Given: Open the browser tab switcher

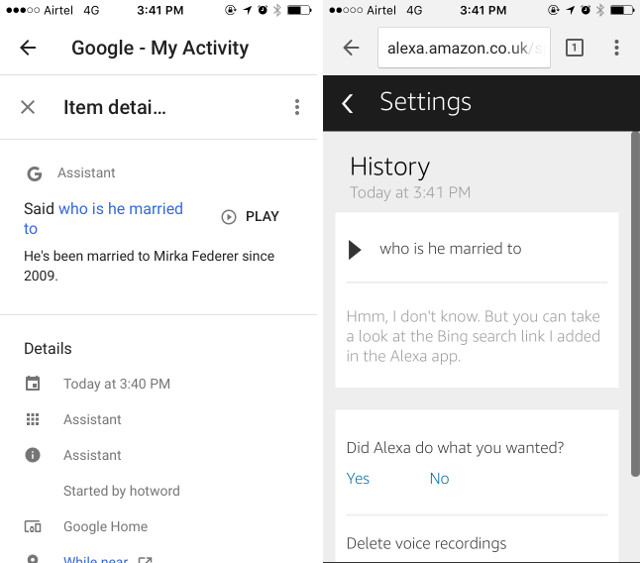Looking at the screenshot, I should click(574, 48).
